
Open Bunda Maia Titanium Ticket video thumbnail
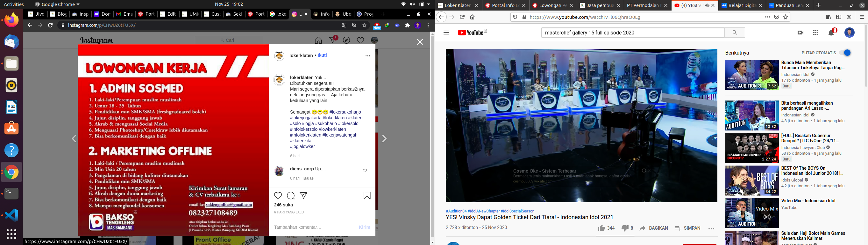(x=752, y=75)
